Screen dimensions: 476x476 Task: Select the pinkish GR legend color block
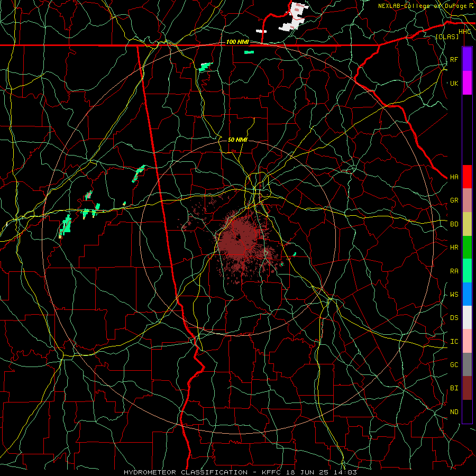(x=467, y=200)
